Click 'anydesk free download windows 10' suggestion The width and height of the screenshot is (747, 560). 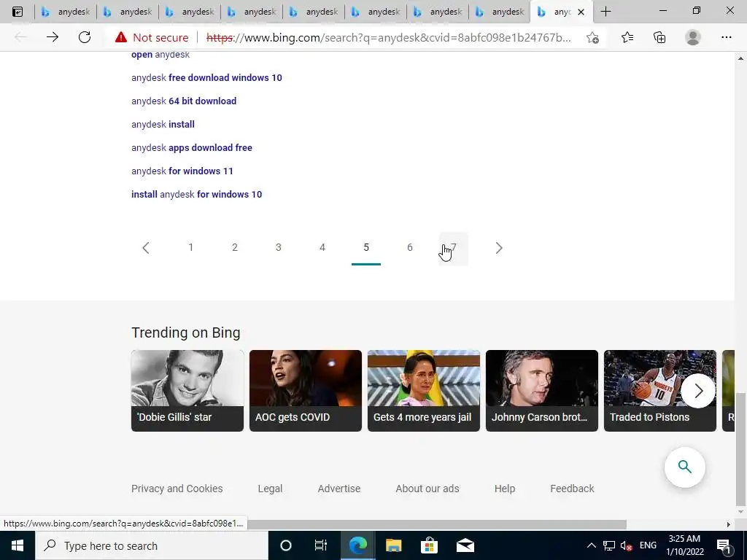206,77
